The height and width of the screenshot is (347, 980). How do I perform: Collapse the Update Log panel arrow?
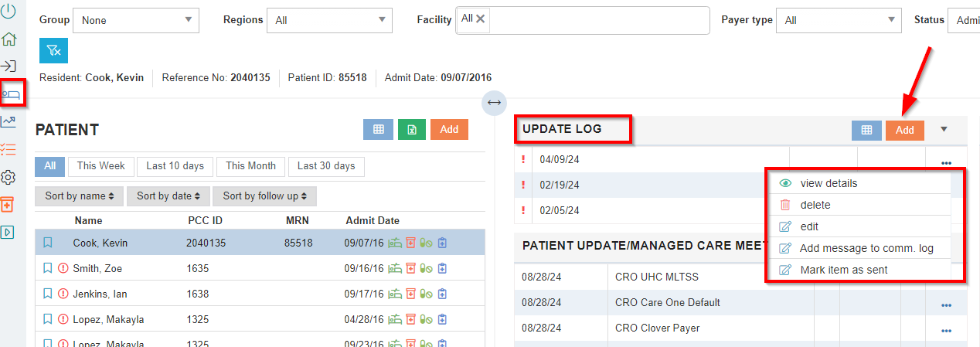pos(944,130)
